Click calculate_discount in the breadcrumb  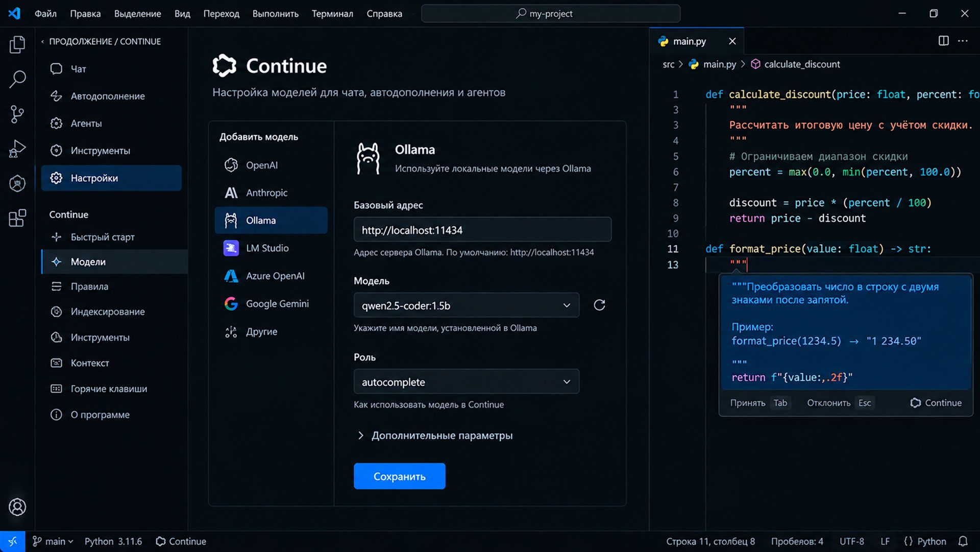click(795, 64)
